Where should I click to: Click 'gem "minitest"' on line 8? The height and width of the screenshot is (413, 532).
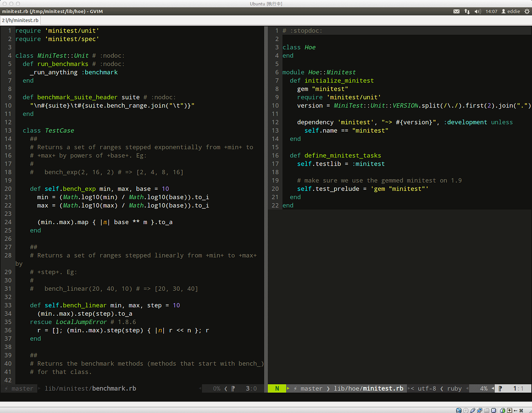[x=323, y=89]
